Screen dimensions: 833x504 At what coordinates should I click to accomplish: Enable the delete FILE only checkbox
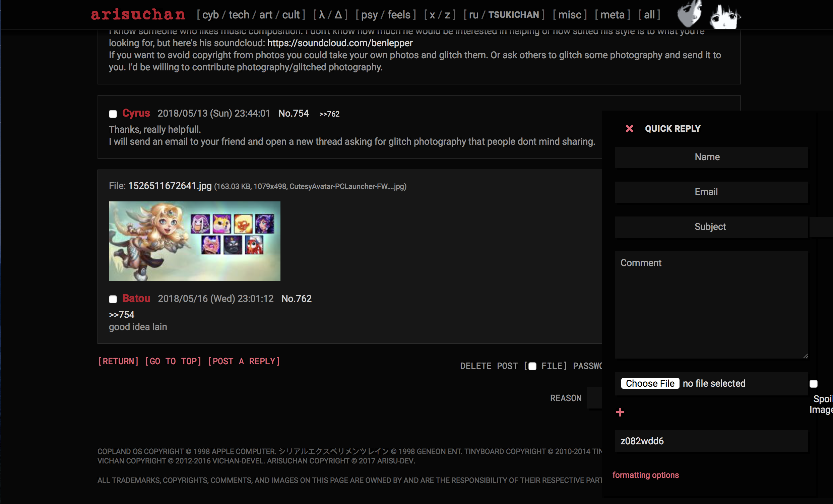(532, 366)
